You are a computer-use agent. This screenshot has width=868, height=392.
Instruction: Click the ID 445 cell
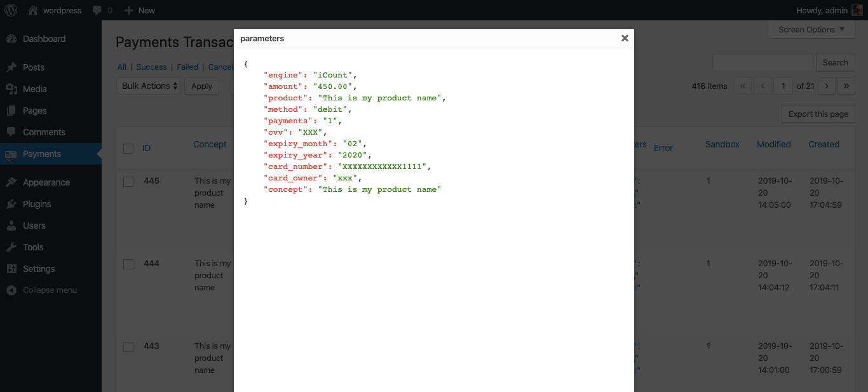[x=151, y=181]
